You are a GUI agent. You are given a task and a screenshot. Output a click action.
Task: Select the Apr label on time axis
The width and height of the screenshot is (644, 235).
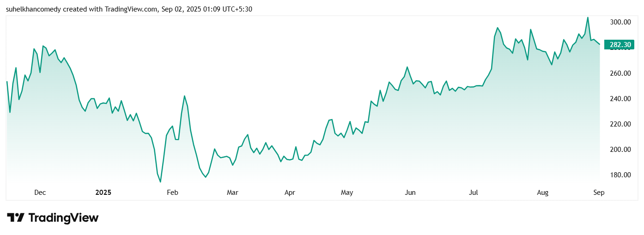tap(290, 193)
